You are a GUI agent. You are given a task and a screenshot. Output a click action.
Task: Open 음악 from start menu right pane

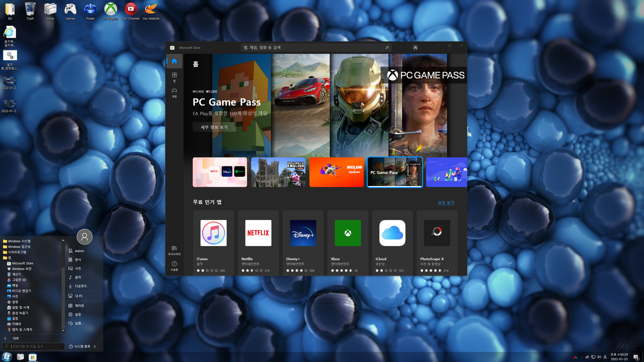click(84, 277)
